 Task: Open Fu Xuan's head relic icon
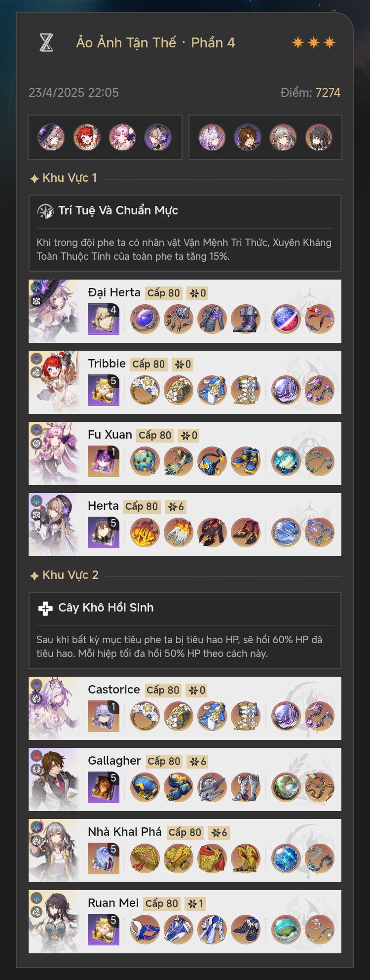pyautogui.click(x=145, y=461)
